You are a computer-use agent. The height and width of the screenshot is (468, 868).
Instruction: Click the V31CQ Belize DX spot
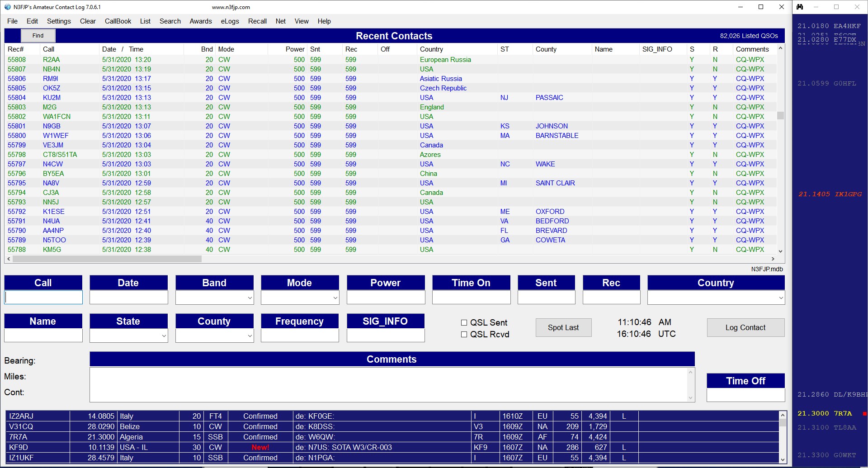(392, 426)
